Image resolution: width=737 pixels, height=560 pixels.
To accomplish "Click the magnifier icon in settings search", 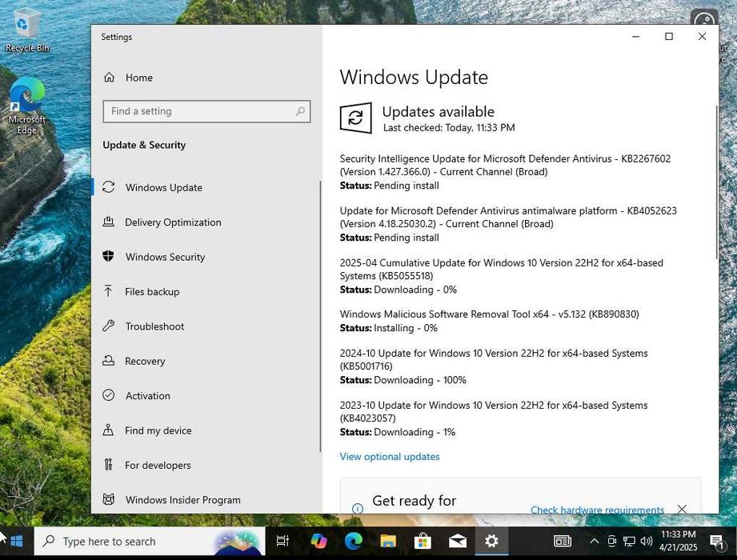I will click(300, 111).
